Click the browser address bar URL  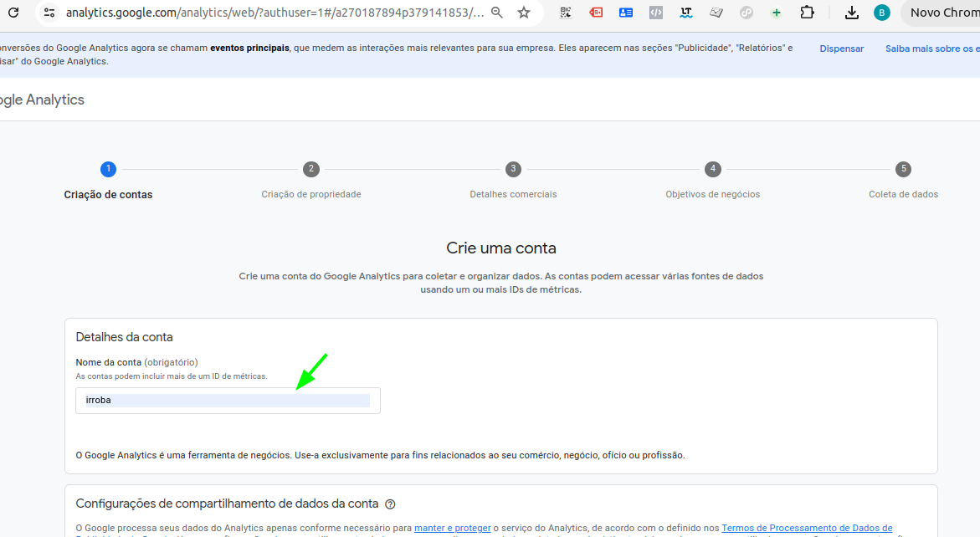click(x=275, y=13)
